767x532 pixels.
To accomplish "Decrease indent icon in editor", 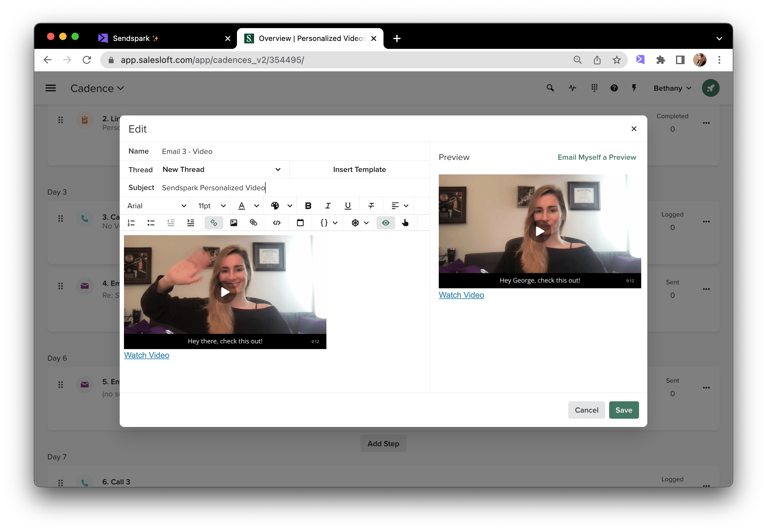I will (x=171, y=223).
